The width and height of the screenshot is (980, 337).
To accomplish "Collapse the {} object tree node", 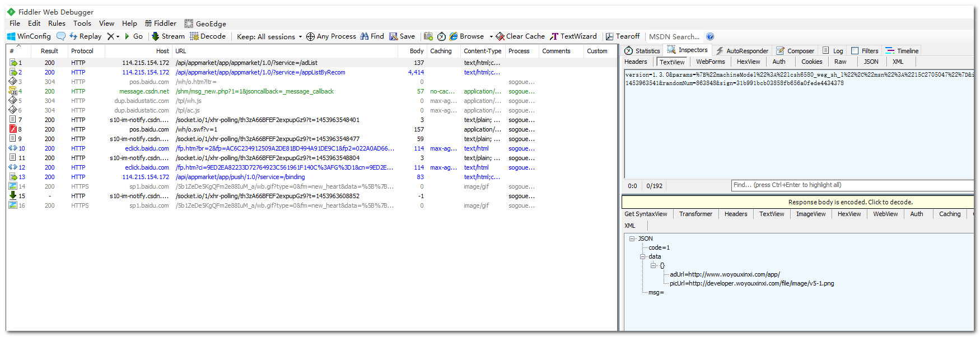I will 653,265.
